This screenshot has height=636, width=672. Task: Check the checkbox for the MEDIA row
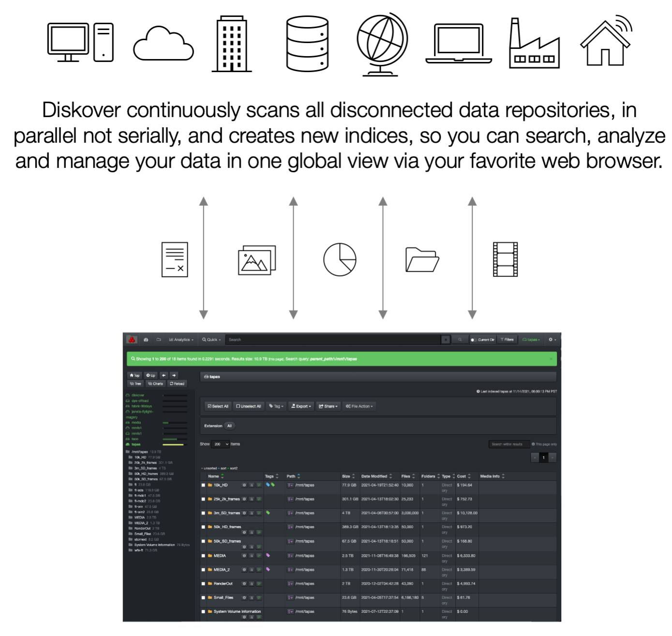(203, 556)
